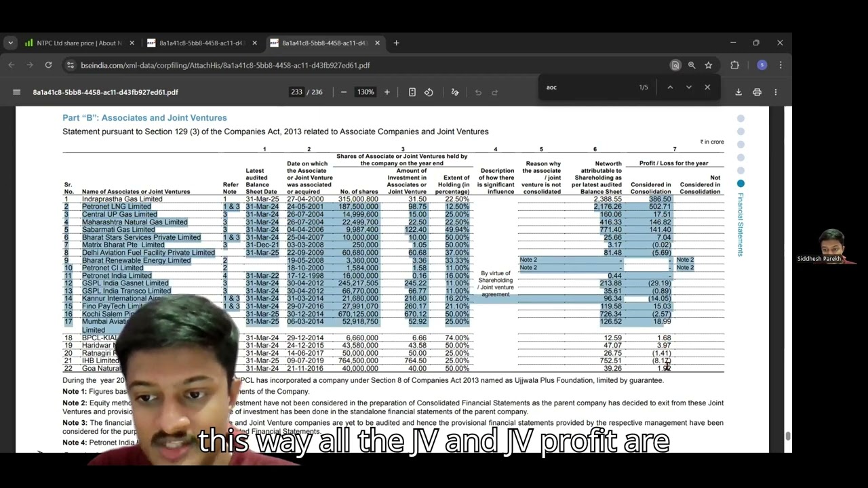The image size is (868, 488).
Task: Click the PDF page number field 233
Action: 296,92
